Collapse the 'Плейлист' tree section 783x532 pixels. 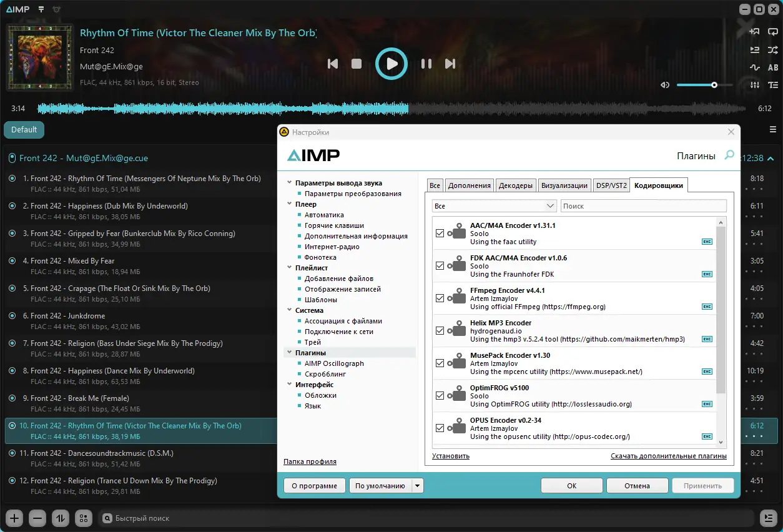coord(289,268)
